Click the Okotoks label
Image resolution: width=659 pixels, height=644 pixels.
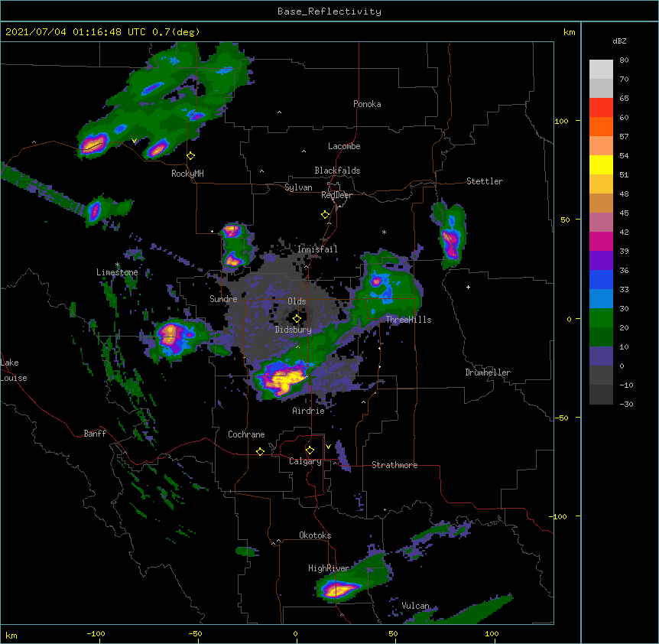click(315, 535)
